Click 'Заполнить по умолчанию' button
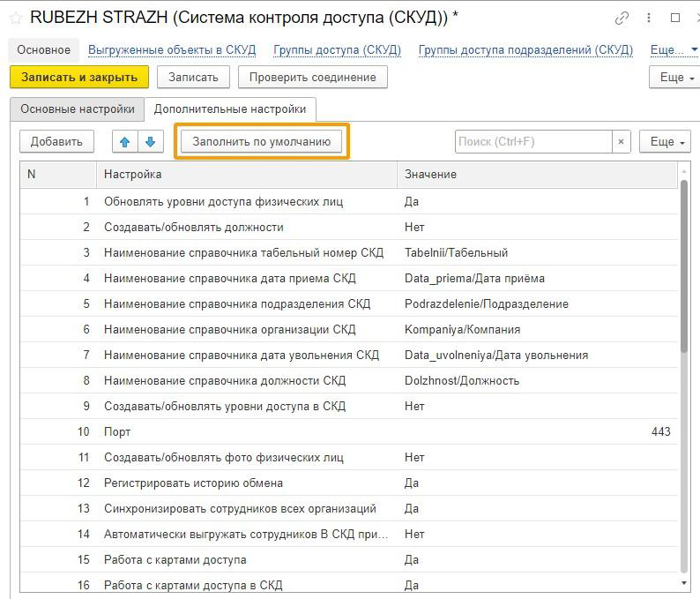The image size is (700, 599). (x=262, y=141)
